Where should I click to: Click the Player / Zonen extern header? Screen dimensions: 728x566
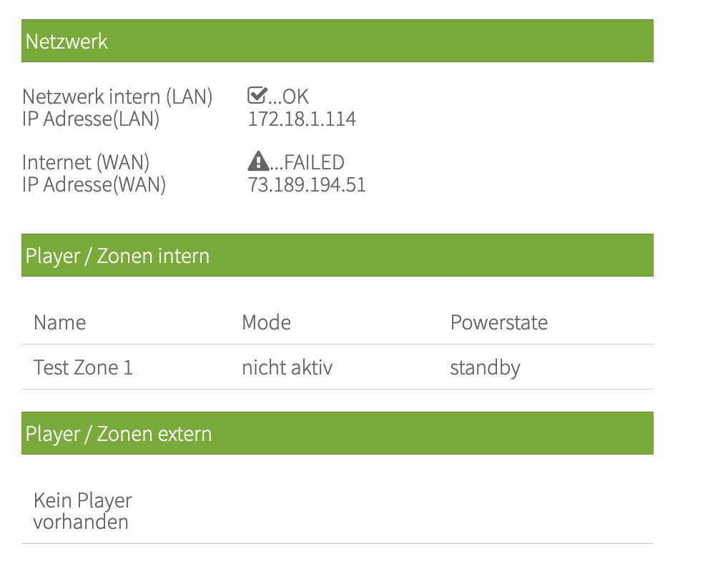tap(119, 434)
